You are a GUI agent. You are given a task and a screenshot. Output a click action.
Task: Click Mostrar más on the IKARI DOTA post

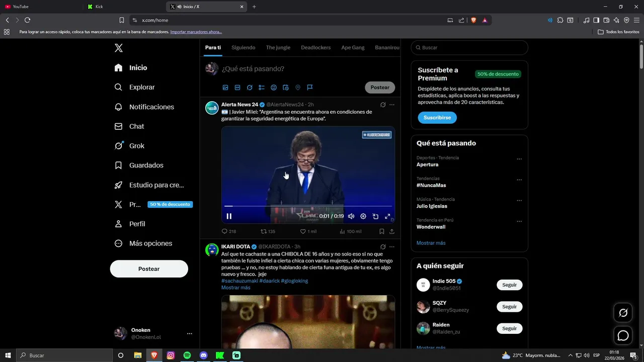(236, 288)
